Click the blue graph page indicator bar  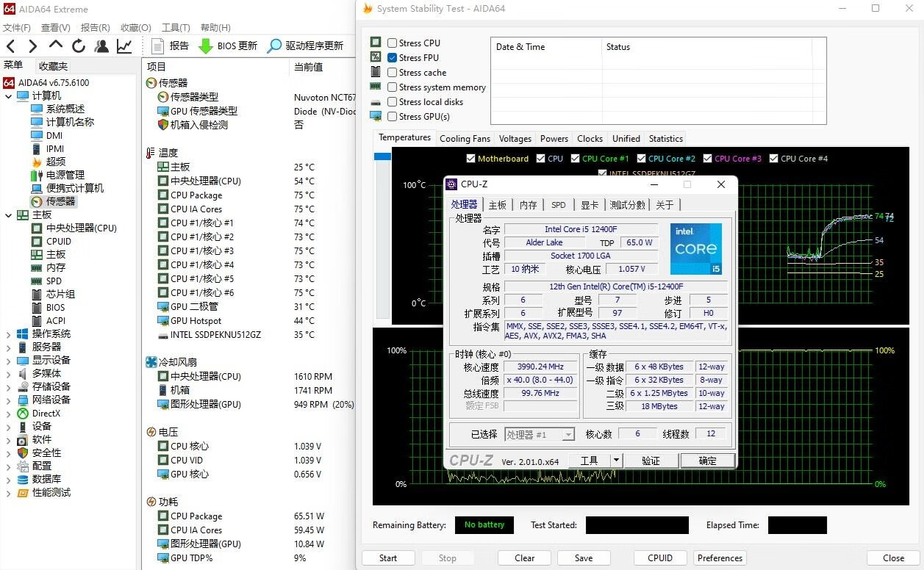[382, 156]
